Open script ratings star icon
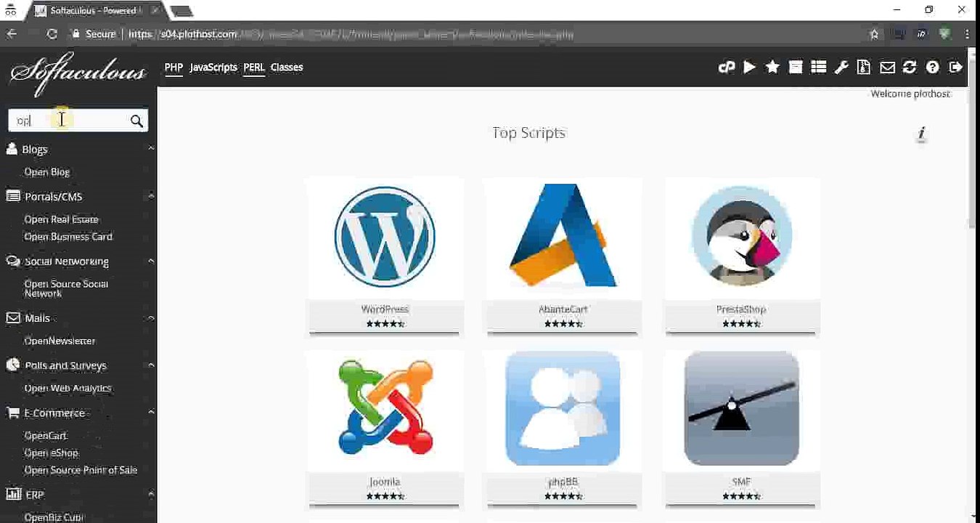The height and width of the screenshot is (523, 980). click(x=772, y=67)
